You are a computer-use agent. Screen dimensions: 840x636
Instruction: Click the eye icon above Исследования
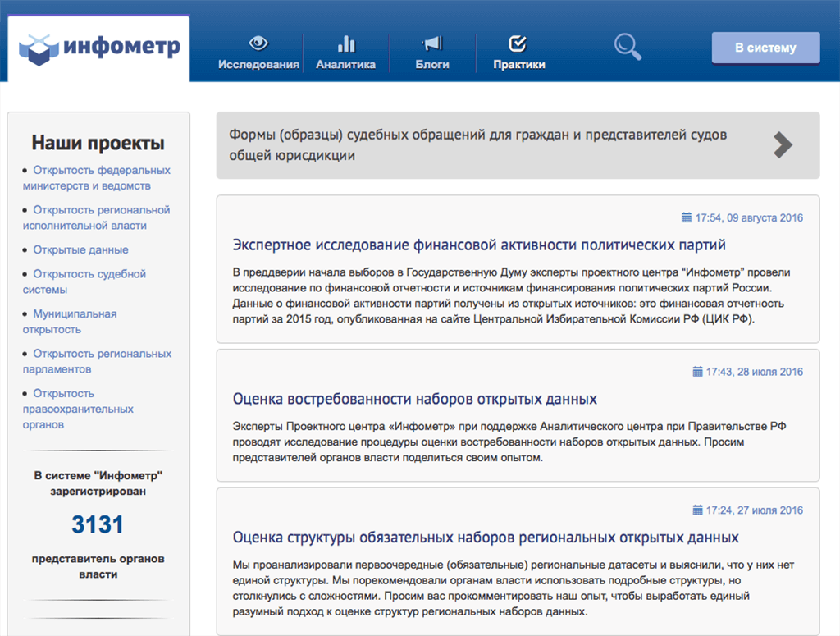coord(258,43)
